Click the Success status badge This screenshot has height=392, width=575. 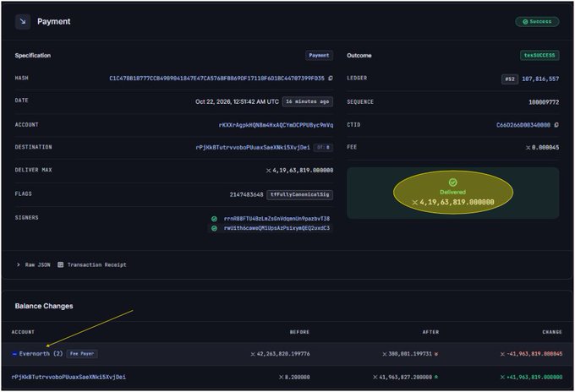[x=537, y=22]
